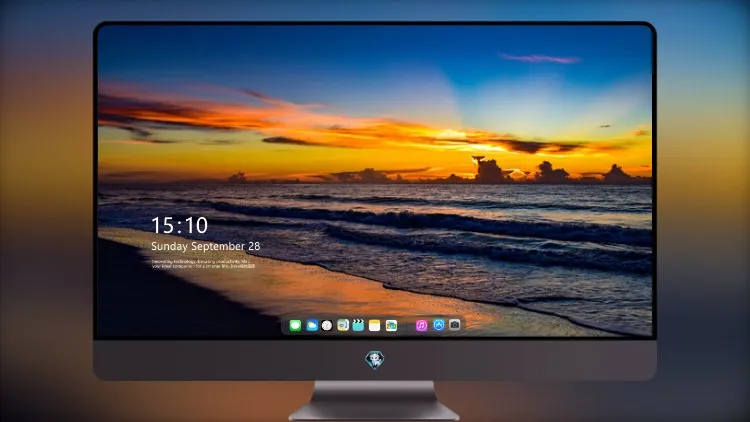Open the Clock app in dock

click(327, 325)
